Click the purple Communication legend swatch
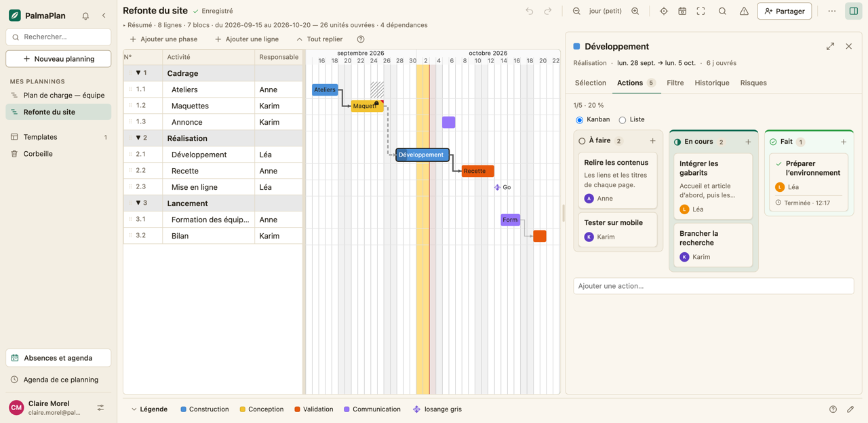Screen dimensions: 868x423 pos(347,409)
